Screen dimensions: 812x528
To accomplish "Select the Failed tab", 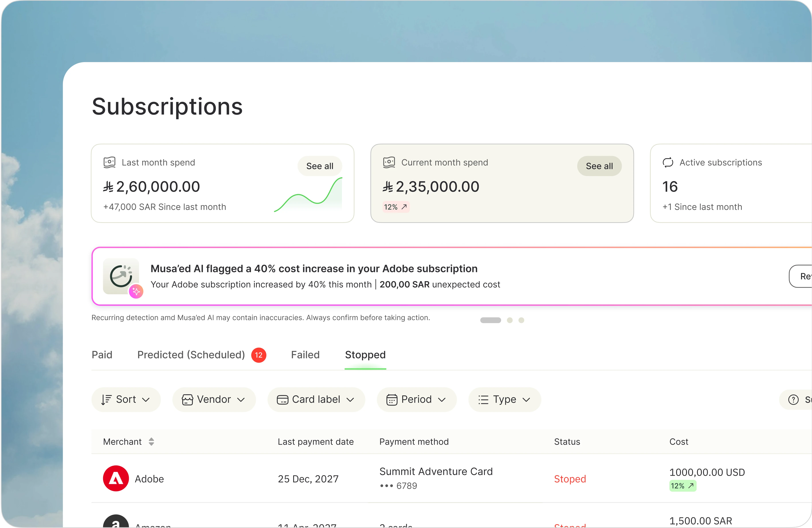I will (305, 355).
